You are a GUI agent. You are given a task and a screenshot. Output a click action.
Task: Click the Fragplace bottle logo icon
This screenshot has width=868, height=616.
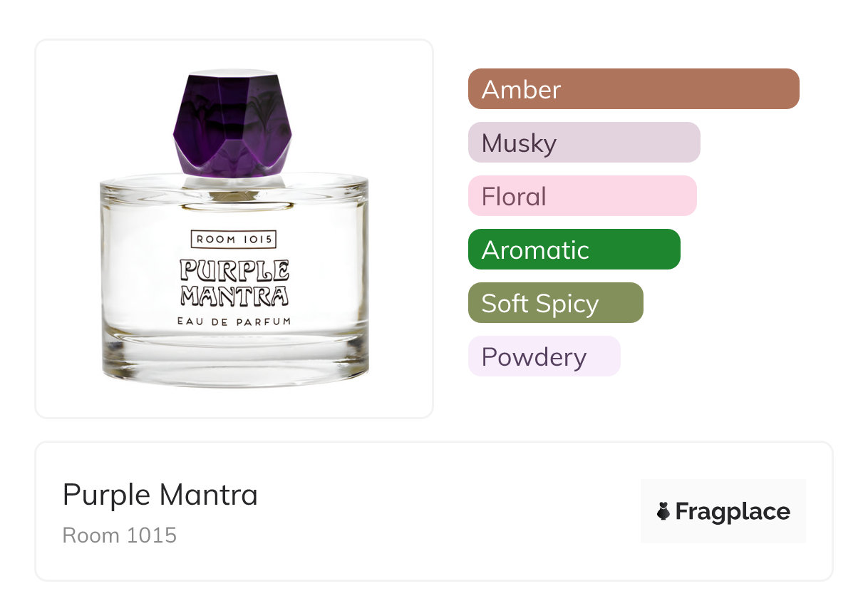coord(663,511)
